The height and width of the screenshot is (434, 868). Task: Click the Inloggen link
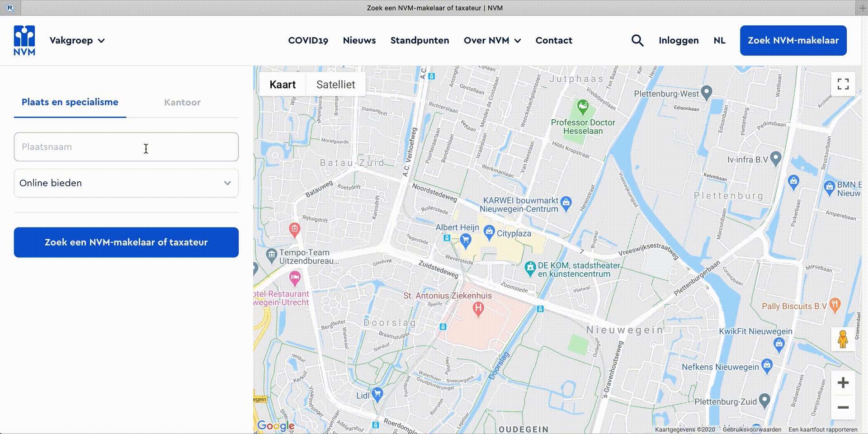[x=679, y=40]
